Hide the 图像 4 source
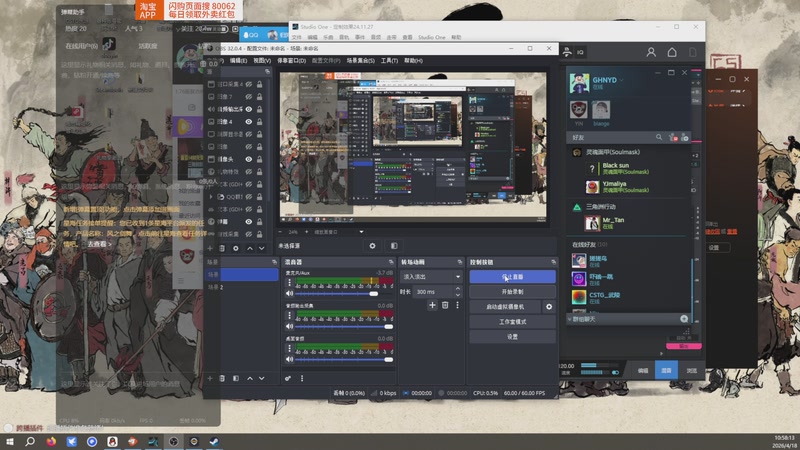Viewport: 800px width, 450px height. pyautogui.click(x=248, y=122)
